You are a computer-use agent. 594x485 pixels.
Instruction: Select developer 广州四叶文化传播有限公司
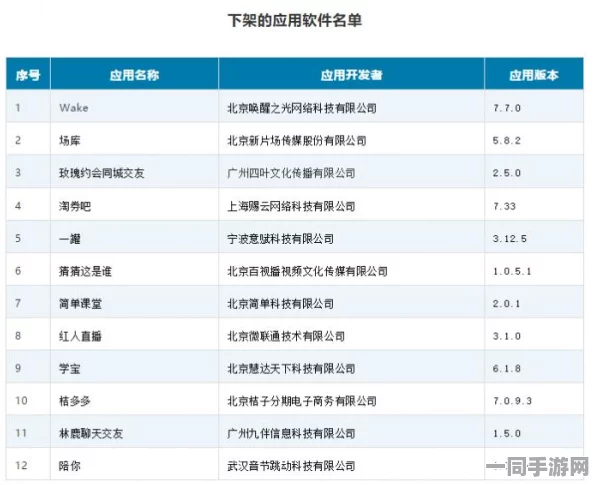pyautogui.click(x=291, y=173)
